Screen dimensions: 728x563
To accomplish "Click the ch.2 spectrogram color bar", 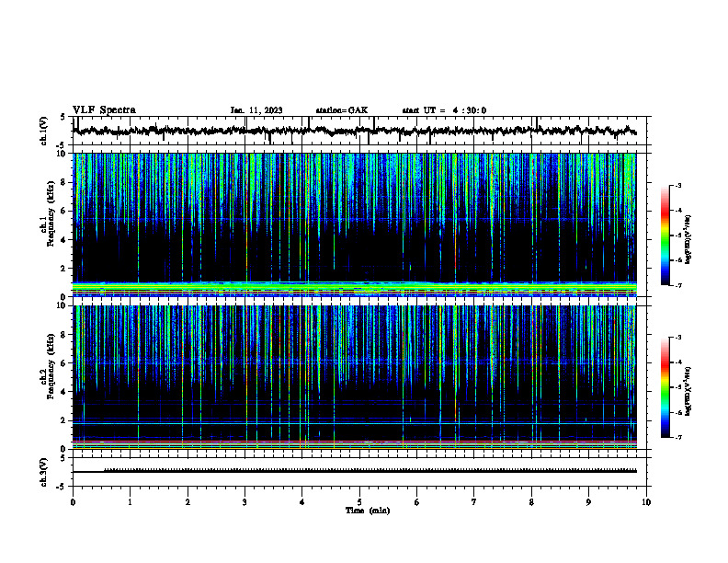I will point(665,387).
